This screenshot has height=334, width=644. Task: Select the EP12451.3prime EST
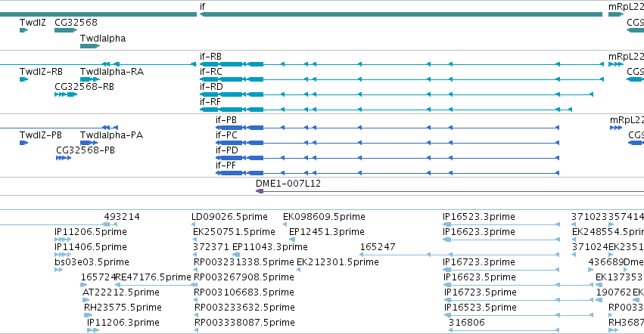click(292, 240)
